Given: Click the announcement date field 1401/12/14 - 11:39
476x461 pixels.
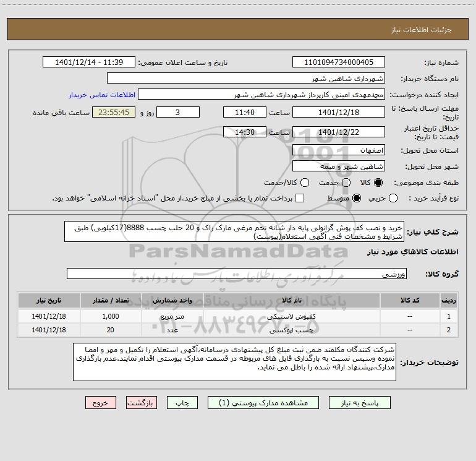Looking at the screenshot, I should (x=89, y=62).
